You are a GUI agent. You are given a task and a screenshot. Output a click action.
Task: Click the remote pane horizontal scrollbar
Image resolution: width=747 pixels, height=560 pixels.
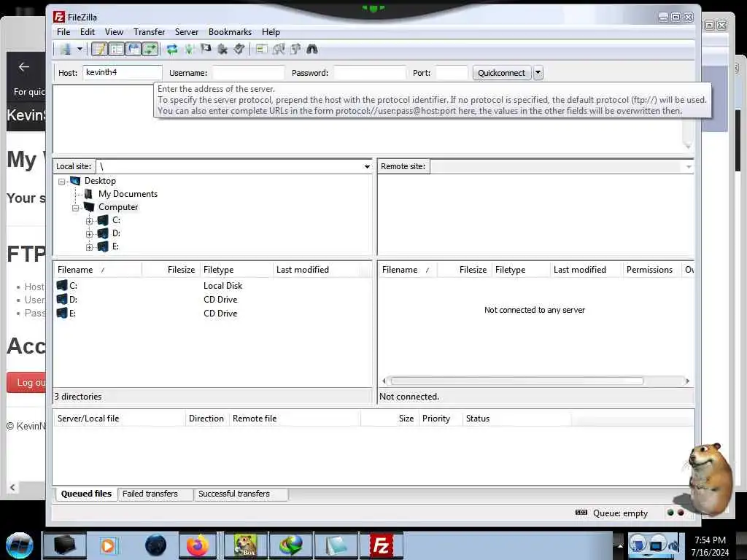[x=516, y=381]
